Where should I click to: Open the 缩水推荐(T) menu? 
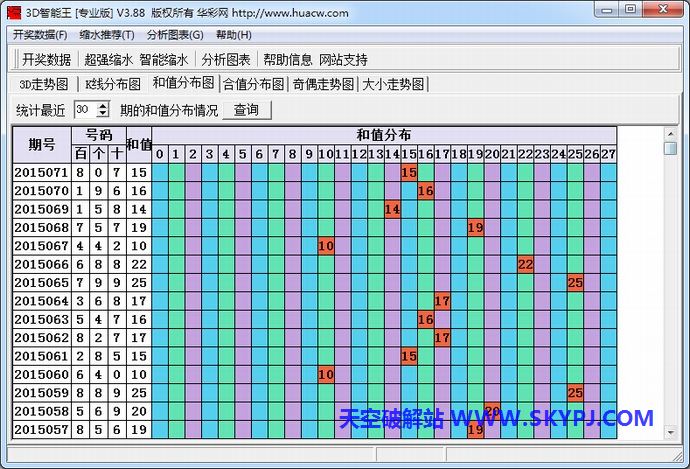(107, 35)
